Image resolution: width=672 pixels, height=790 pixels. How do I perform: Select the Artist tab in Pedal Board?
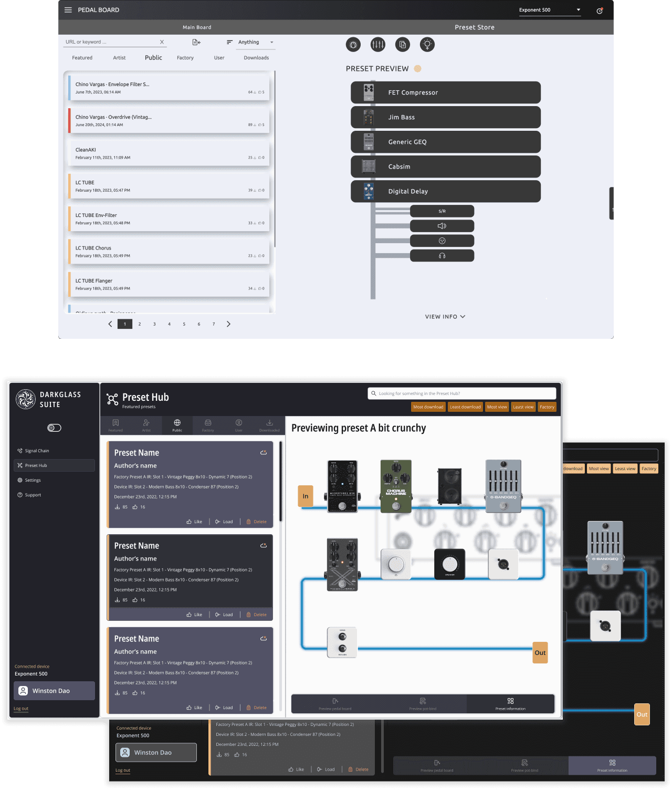pos(119,58)
